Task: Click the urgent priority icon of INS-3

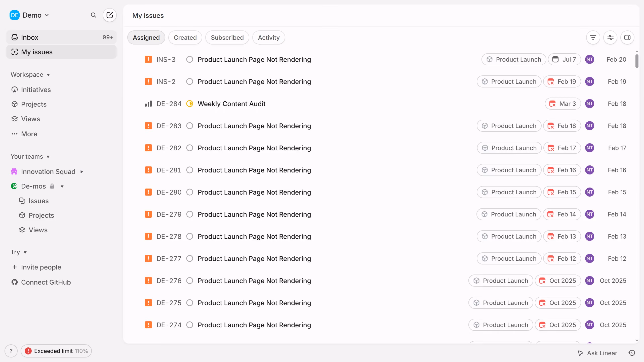Action: click(148, 60)
